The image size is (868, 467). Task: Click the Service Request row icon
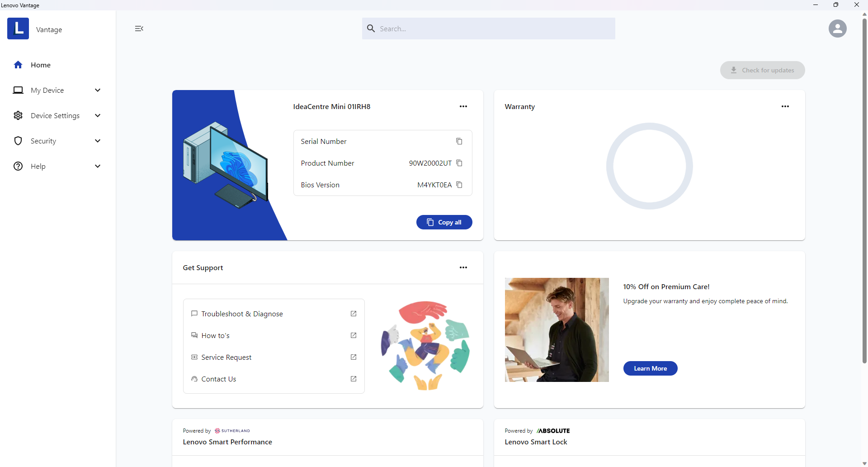click(x=194, y=357)
